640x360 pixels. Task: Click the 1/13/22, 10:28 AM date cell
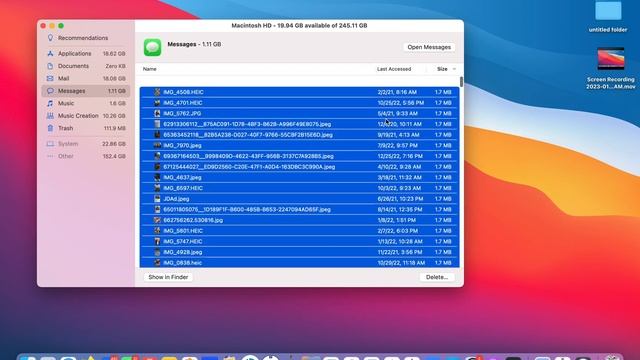[400, 241]
